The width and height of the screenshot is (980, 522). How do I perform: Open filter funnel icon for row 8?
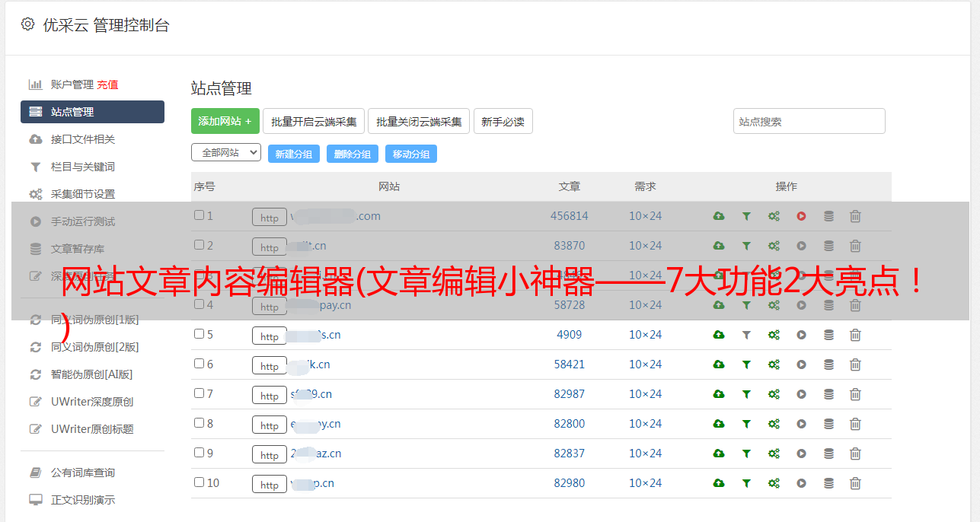[x=746, y=424]
